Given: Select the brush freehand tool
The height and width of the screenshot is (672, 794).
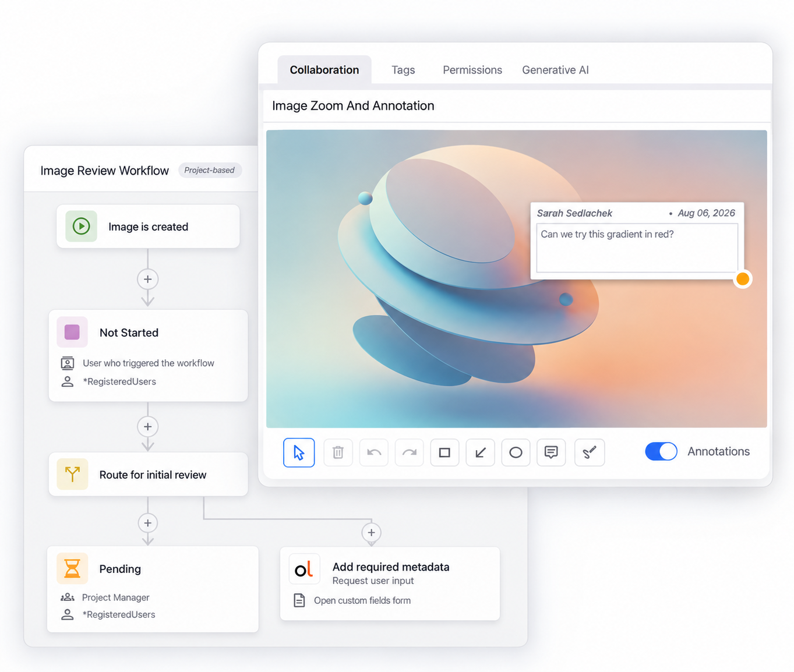Looking at the screenshot, I should click(x=590, y=452).
